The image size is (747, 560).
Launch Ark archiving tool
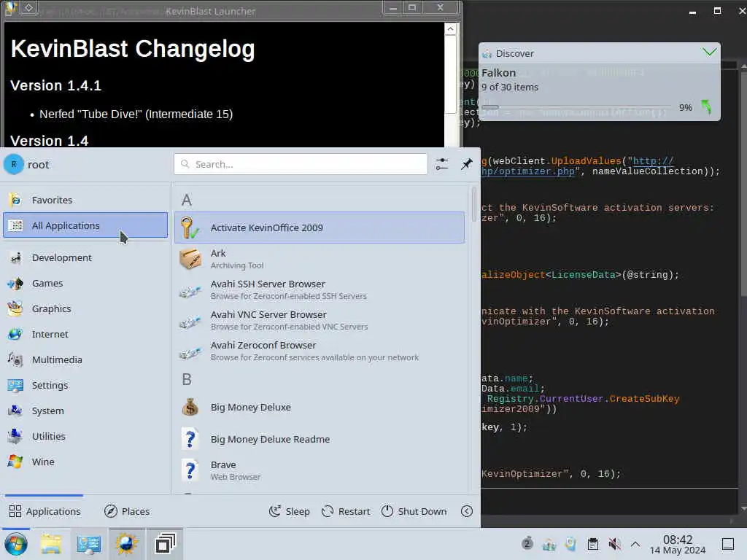(320, 259)
